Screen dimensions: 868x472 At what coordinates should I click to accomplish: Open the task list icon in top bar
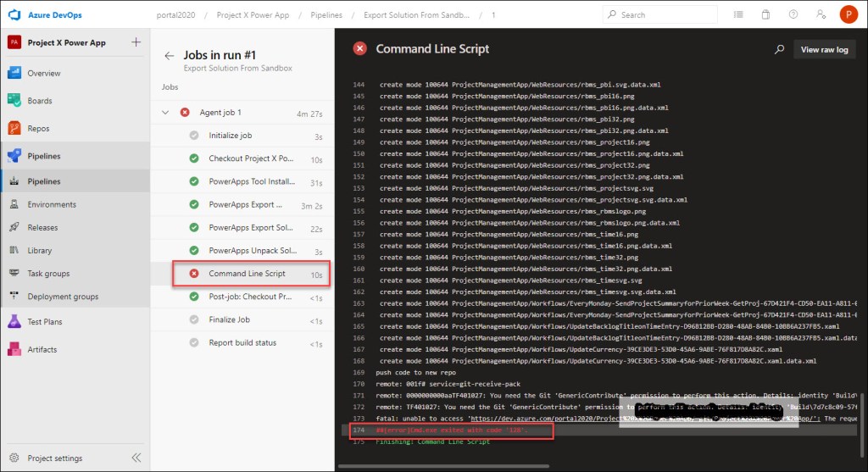(738, 14)
